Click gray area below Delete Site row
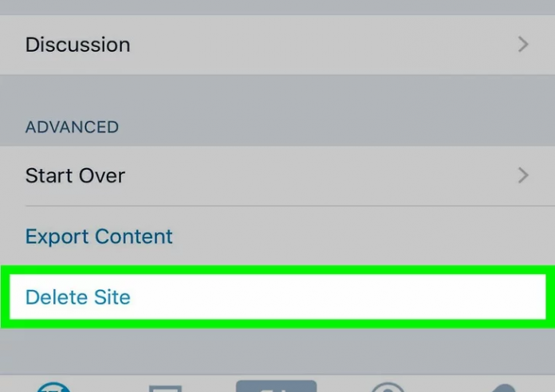Screen dimensions: 555x392 tap(277, 349)
